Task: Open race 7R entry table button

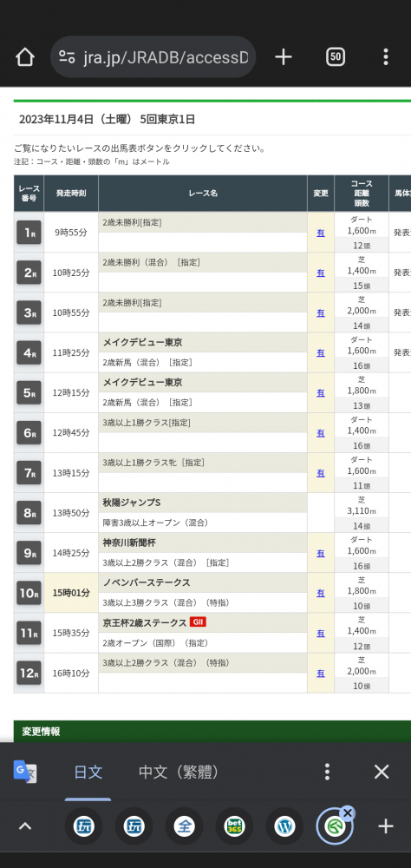Action: (29, 473)
